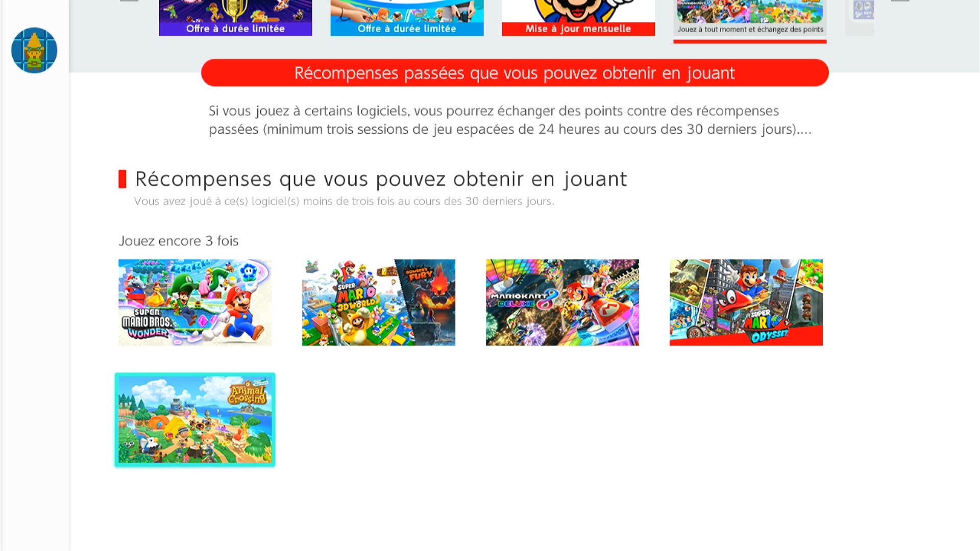Open the Mario Kart 8 Deluxe tile
Viewport: 980px width, 551px height.
click(x=562, y=303)
